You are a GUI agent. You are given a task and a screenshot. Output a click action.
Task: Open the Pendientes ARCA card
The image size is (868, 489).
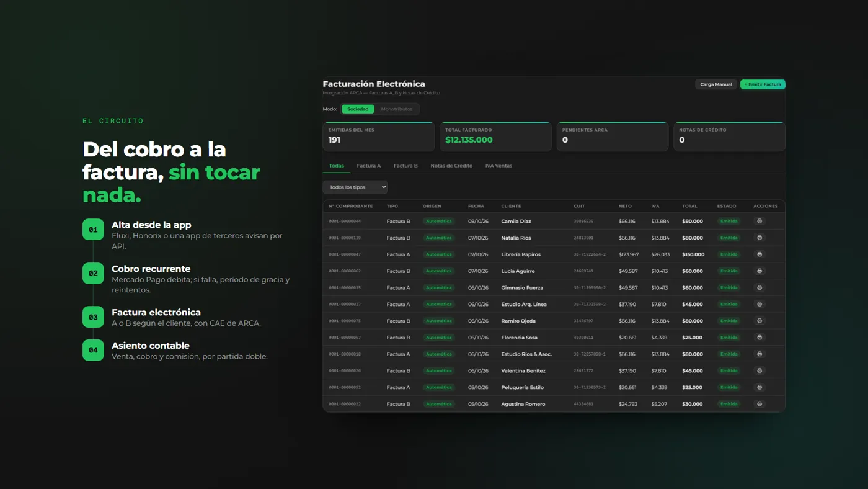613,137
